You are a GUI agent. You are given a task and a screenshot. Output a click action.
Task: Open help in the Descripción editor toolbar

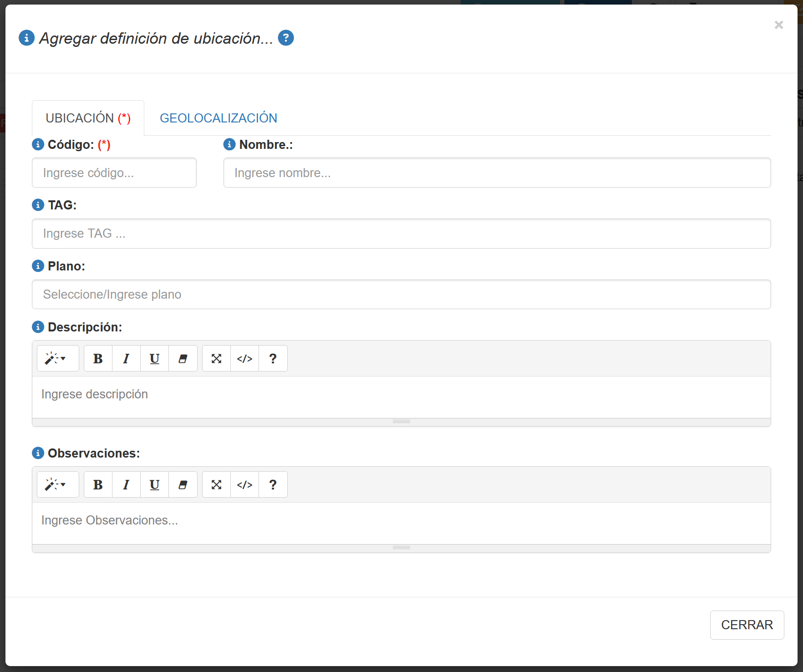[273, 359]
